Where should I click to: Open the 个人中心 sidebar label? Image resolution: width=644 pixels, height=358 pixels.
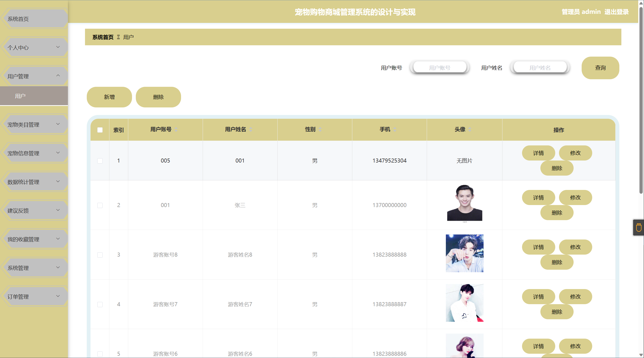point(18,48)
